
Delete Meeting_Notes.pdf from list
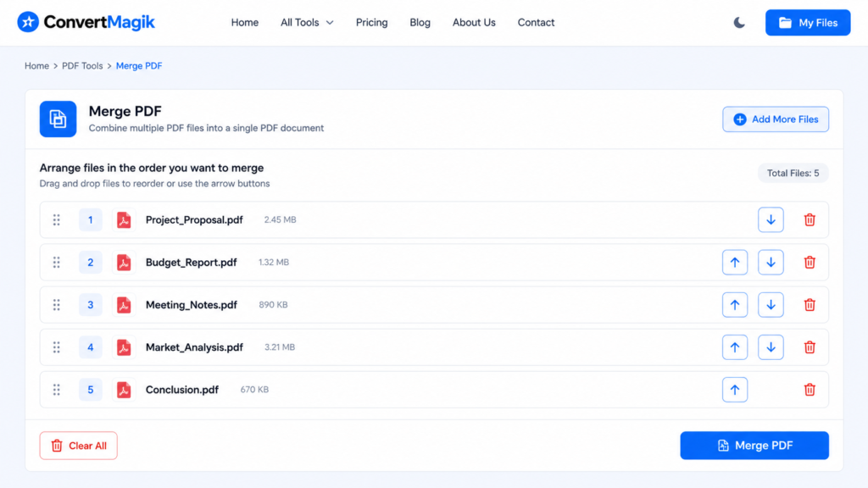[810, 305]
